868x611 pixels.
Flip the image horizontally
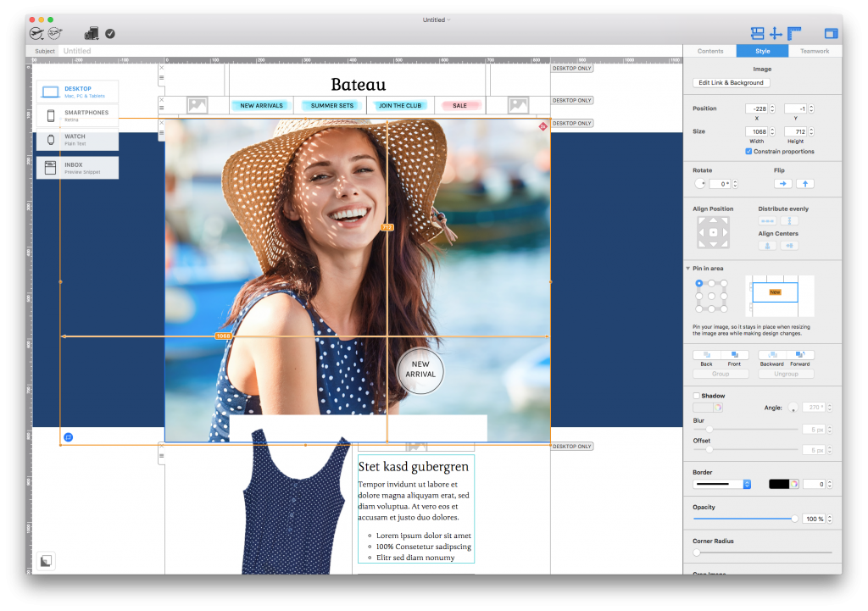click(782, 184)
